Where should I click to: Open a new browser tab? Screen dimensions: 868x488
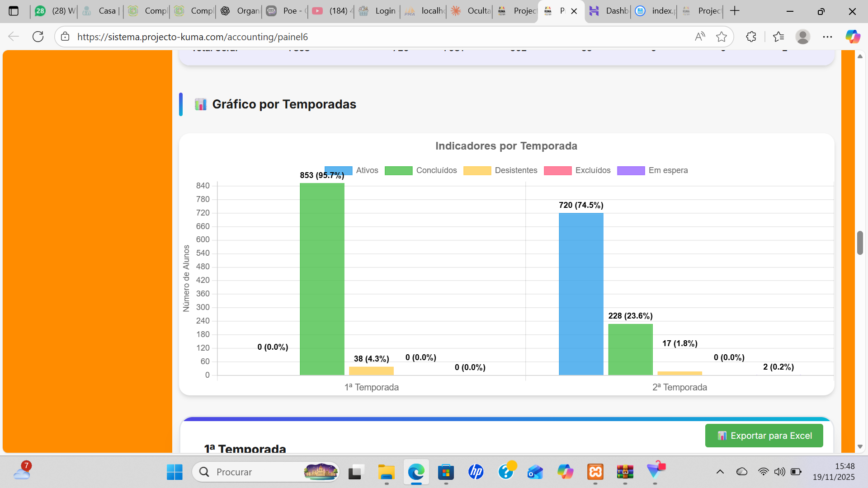pos(735,11)
